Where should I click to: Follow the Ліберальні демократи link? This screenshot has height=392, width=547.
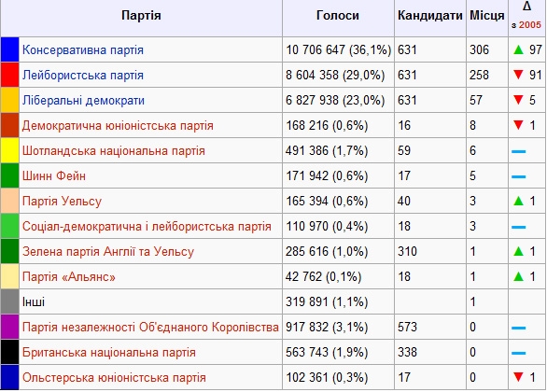[83, 101]
